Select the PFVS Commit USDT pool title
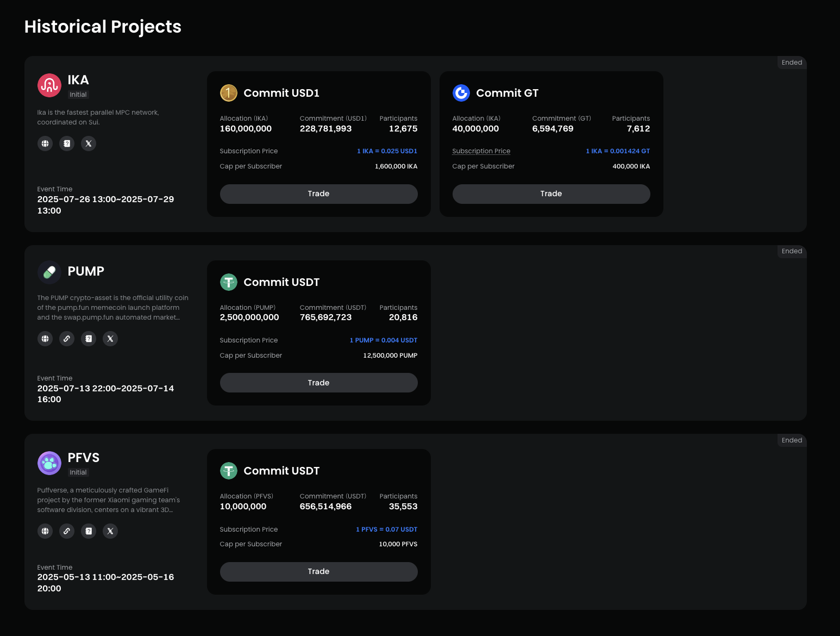The width and height of the screenshot is (840, 636). tap(281, 471)
